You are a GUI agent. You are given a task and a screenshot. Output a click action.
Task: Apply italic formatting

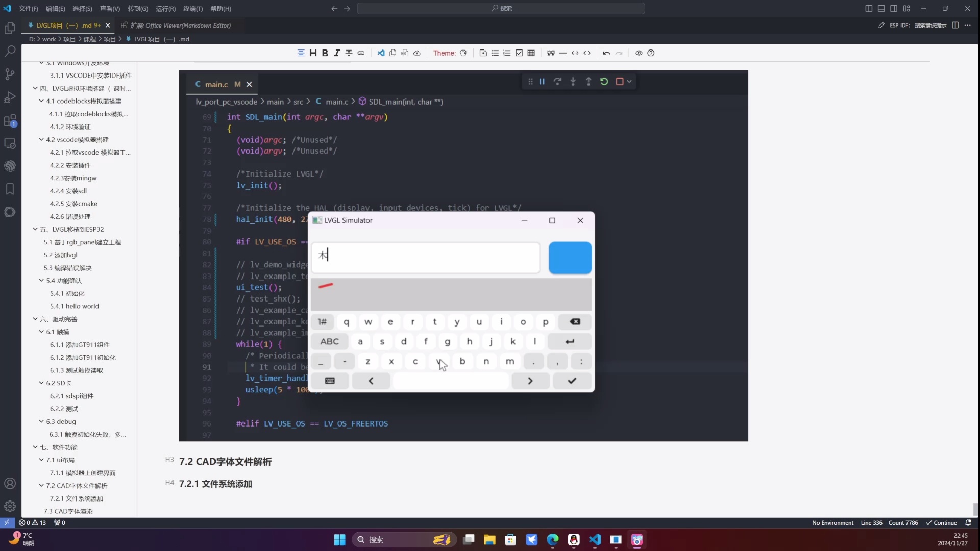[337, 53]
